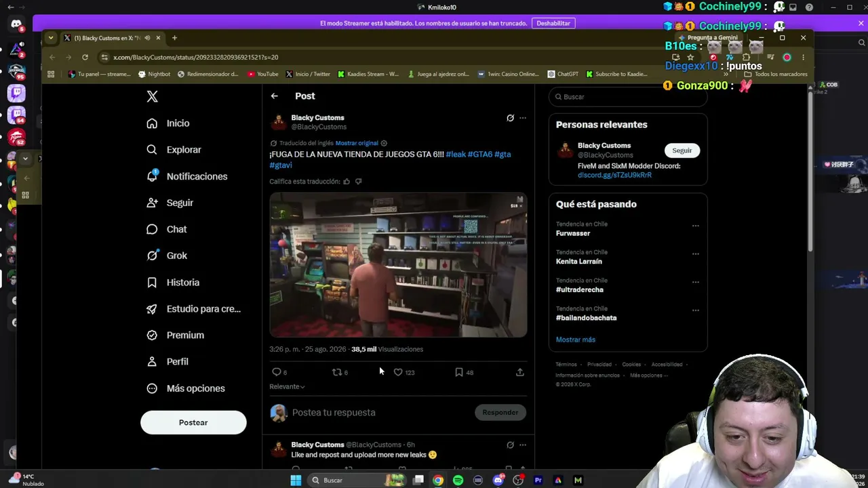
Task: Open the Seguir section in sidebar
Action: (170, 203)
